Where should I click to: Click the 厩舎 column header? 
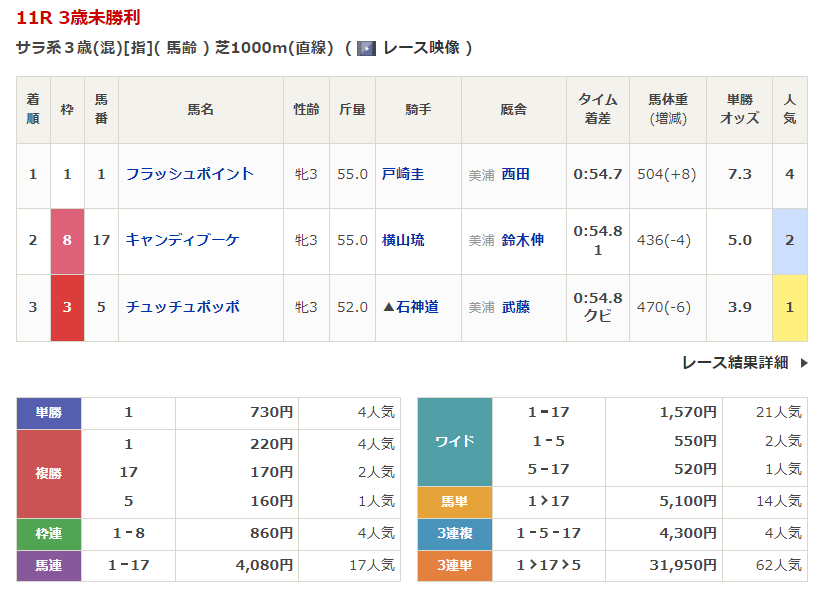pos(513,109)
